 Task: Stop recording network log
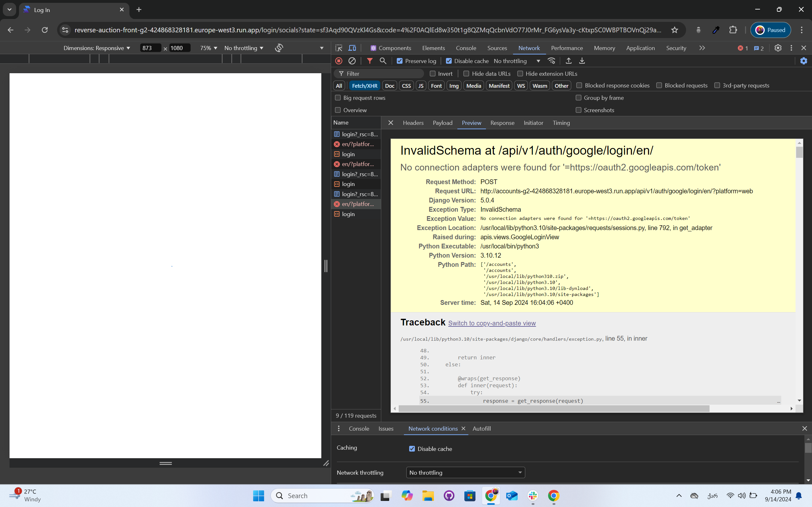click(338, 61)
